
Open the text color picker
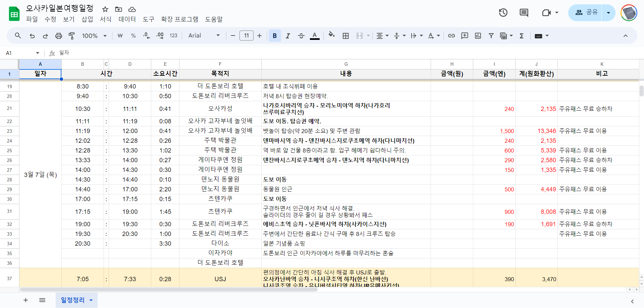point(315,36)
